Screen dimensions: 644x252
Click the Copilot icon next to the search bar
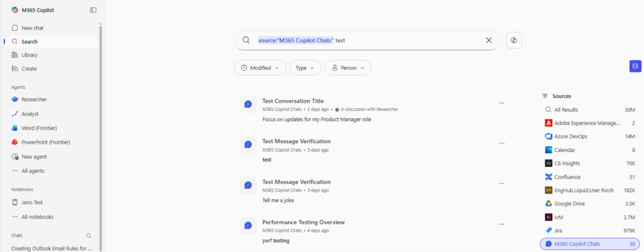[x=514, y=40]
